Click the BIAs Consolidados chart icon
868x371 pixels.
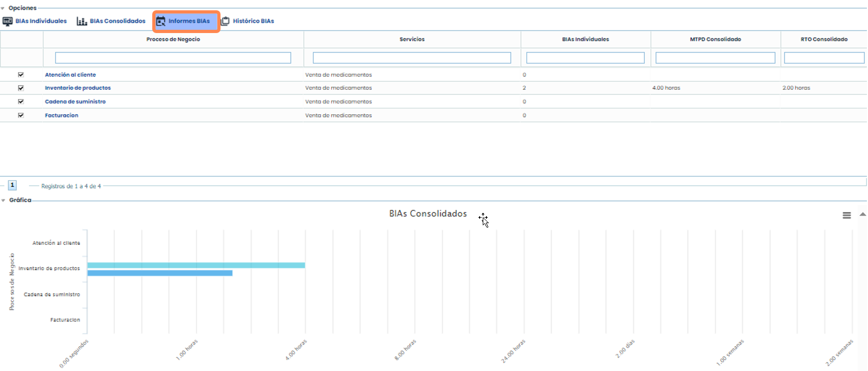tap(82, 21)
